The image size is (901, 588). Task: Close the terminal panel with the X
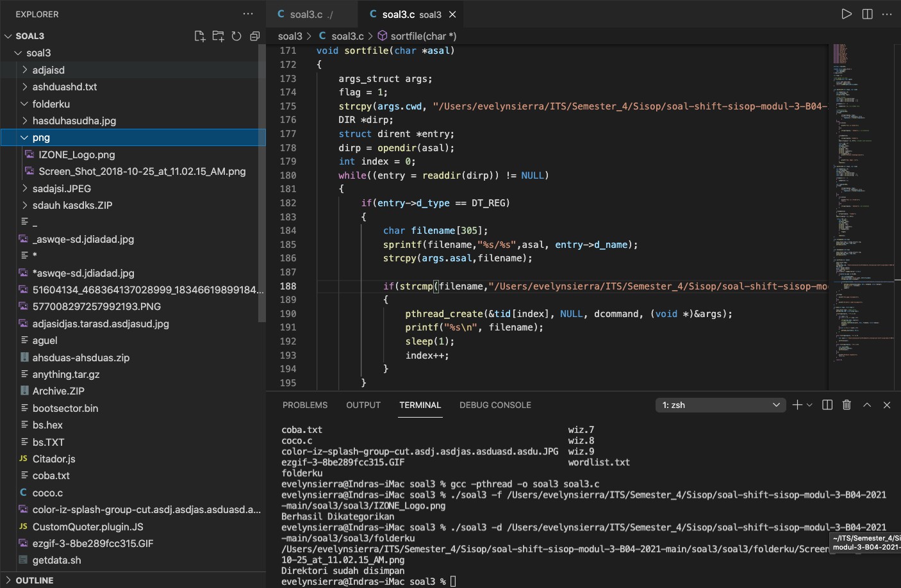pyautogui.click(x=887, y=405)
